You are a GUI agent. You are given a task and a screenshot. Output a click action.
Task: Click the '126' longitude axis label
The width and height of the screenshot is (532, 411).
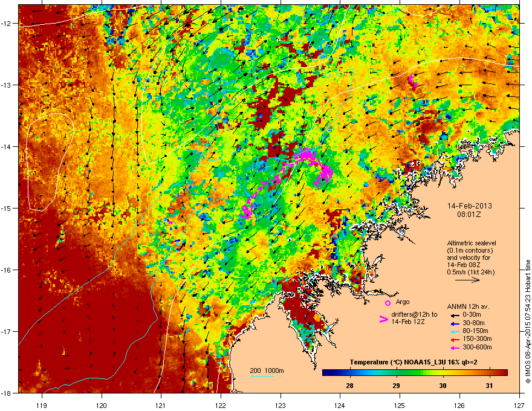(459, 405)
